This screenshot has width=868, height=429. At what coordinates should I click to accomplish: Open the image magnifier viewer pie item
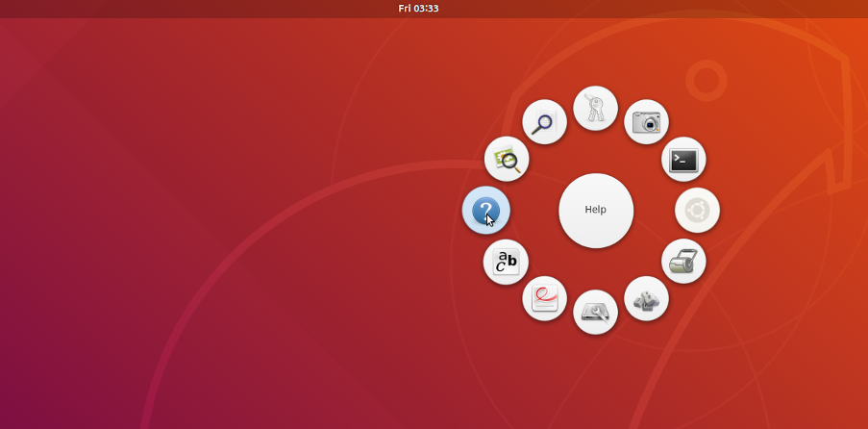(x=507, y=160)
